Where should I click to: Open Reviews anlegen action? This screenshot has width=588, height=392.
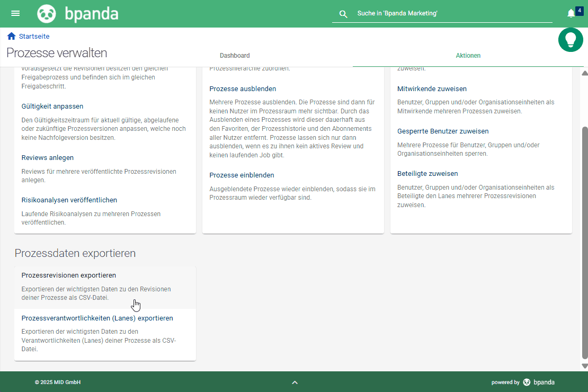[47, 157]
